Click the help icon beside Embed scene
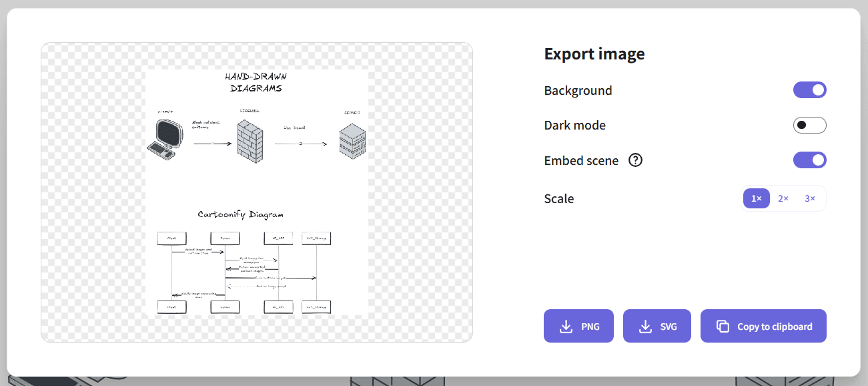 tap(636, 160)
